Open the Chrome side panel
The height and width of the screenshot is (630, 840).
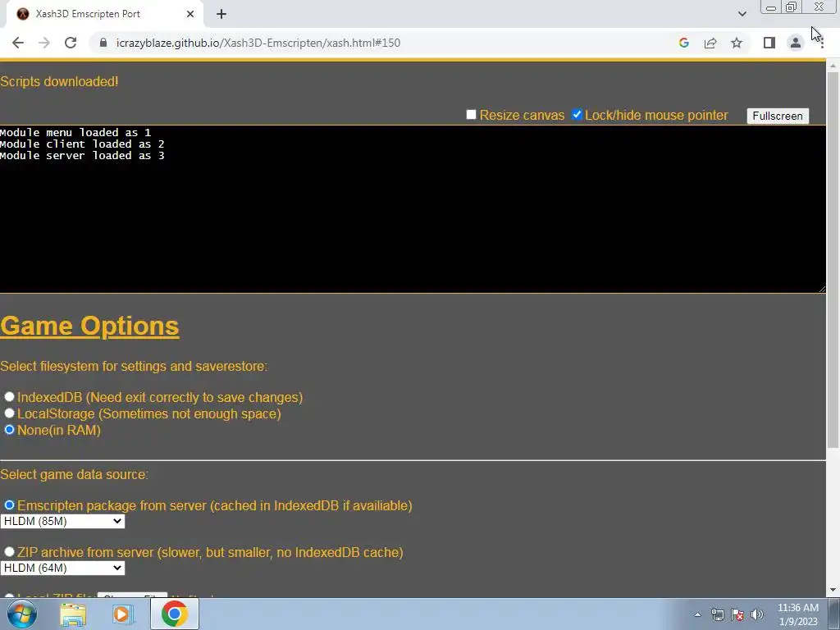[x=769, y=43]
